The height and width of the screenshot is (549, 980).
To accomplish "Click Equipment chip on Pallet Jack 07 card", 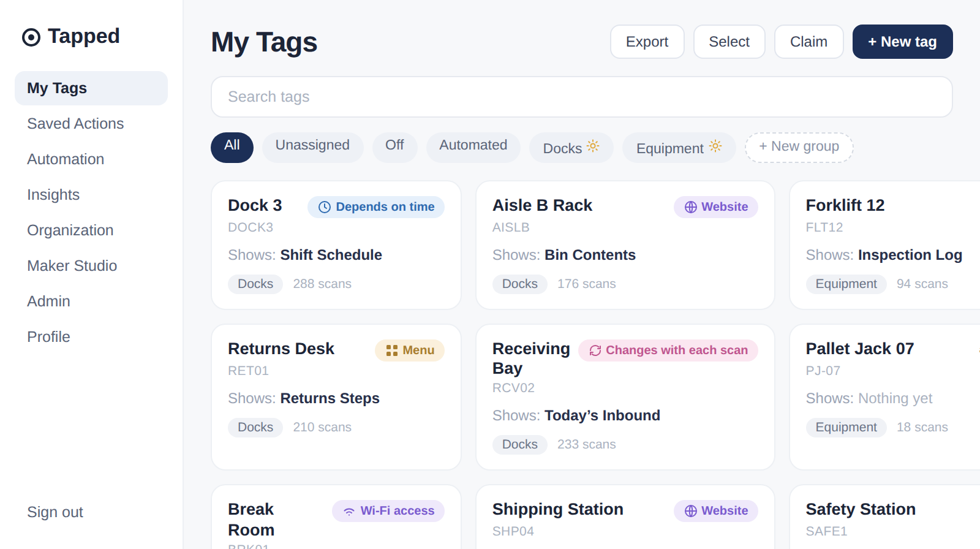I will point(846,427).
